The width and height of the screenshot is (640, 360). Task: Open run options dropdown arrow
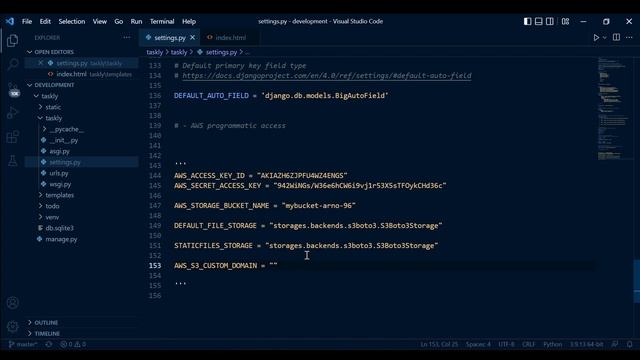(604, 38)
